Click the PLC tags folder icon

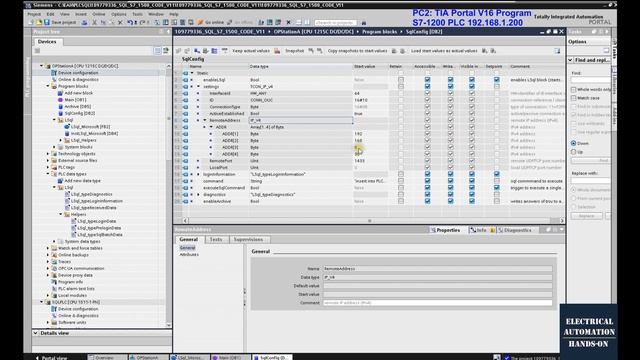point(54,167)
